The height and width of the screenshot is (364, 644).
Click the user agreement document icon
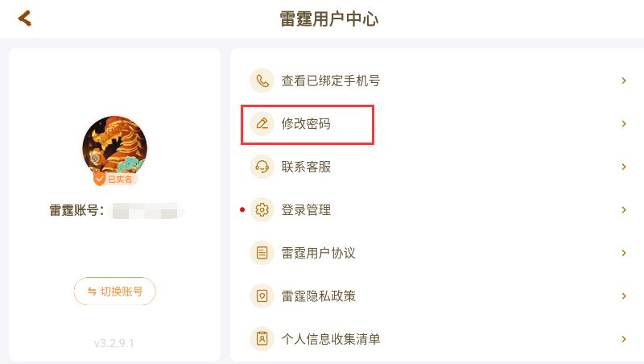point(262,253)
